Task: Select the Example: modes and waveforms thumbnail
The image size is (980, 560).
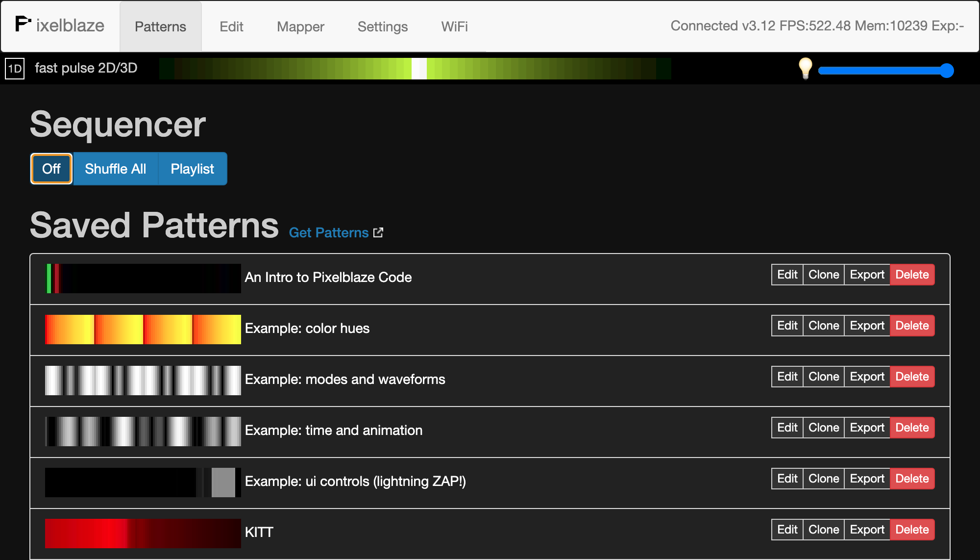Action: pos(143,380)
